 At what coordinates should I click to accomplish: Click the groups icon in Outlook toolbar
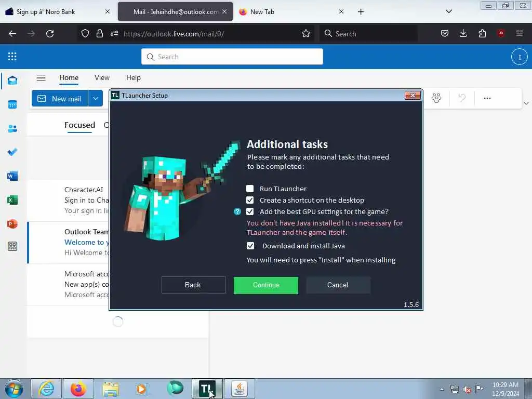(x=436, y=98)
